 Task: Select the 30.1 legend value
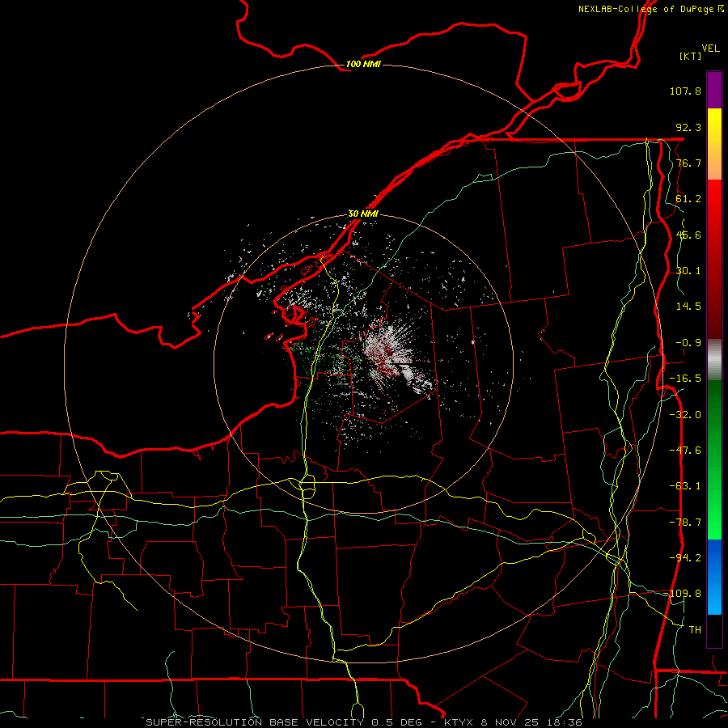coord(688,271)
